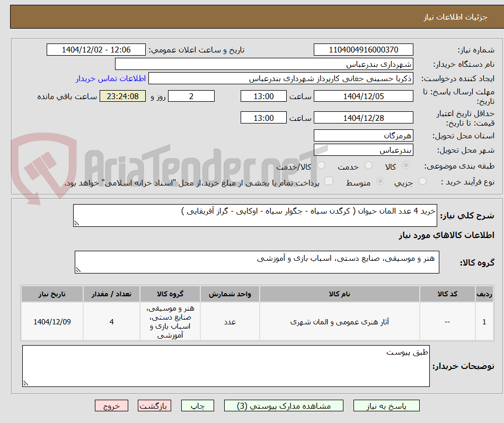Open مشاهده مدارک پیوستی (3) attachments
This screenshot has height=423, width=504.
[284, 406]
